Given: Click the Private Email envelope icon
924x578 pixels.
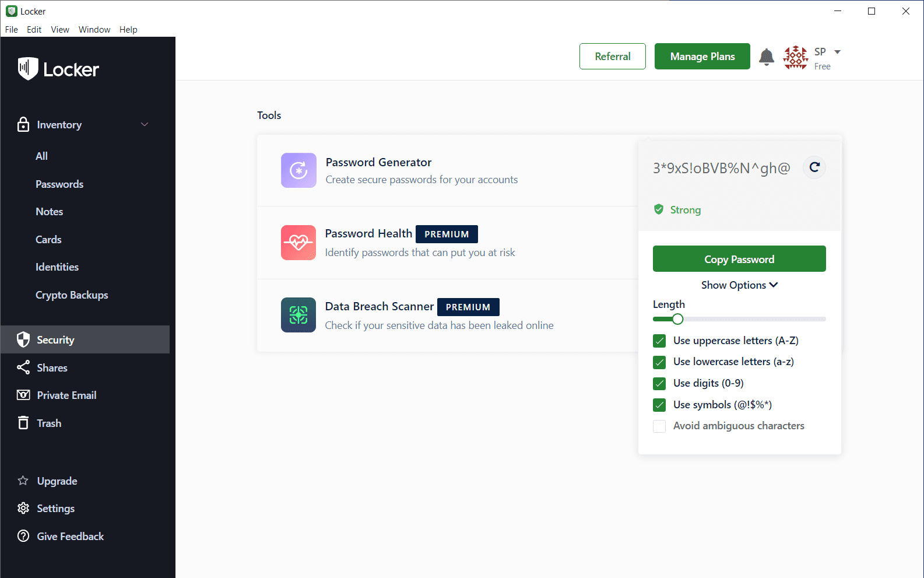Looking at the screenshot, I should tap(23, 395).
